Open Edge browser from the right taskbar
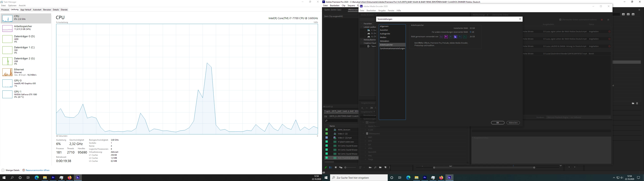This screenshot has width=644, height=181. click(x=408, y=177)
